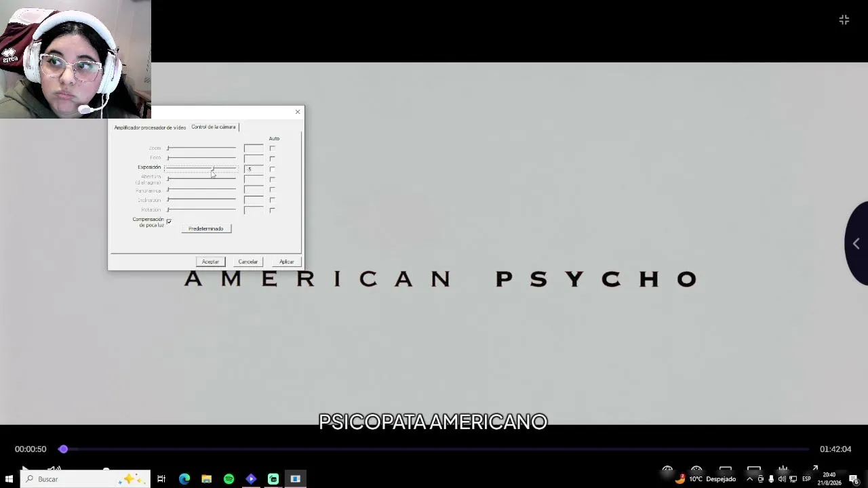Confirm with the Aceptar button
Viewport: 868px width, 488px height.
pyautogui.click(x=210, y=262)
